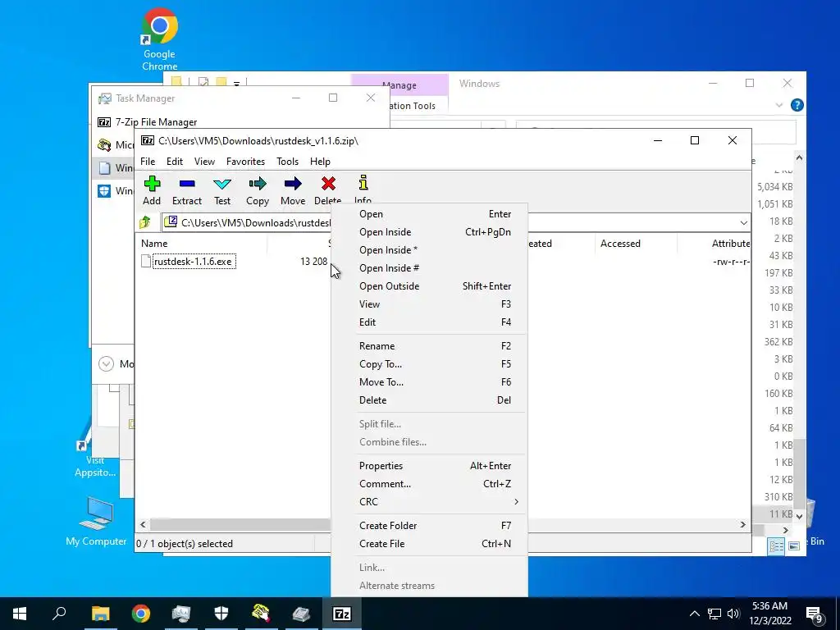This screenshot has height=630, width=840.
Task: Launch Chrome from the taskbar
Action: (x=141, y=614)
